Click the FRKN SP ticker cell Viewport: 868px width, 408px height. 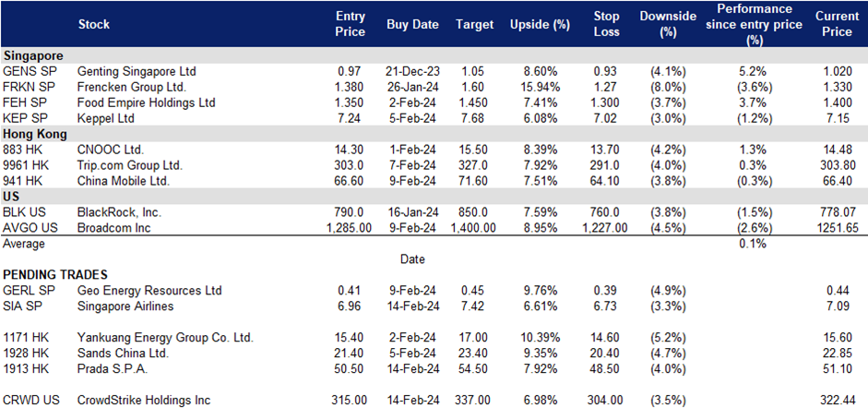click(x=27, y=87)
